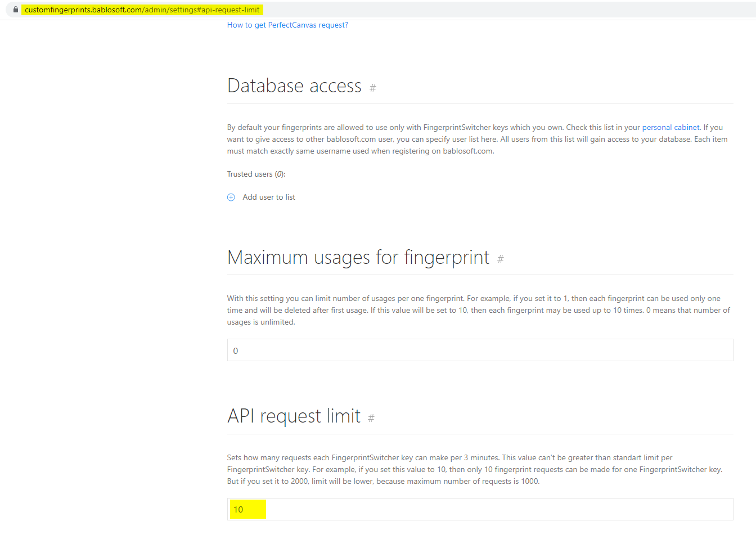Click the customfingerprints.bablosoft.com URL text
The width and height of the screenshot is (756, 539).
click(142, 10)
